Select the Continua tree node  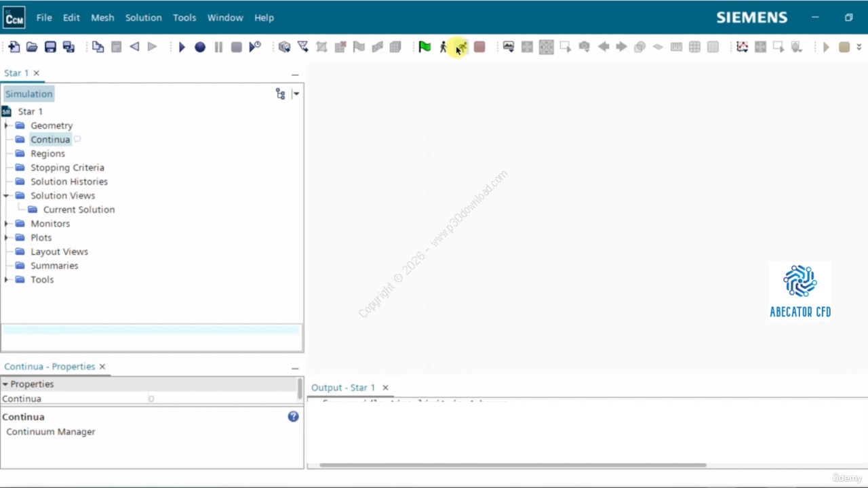50,140
